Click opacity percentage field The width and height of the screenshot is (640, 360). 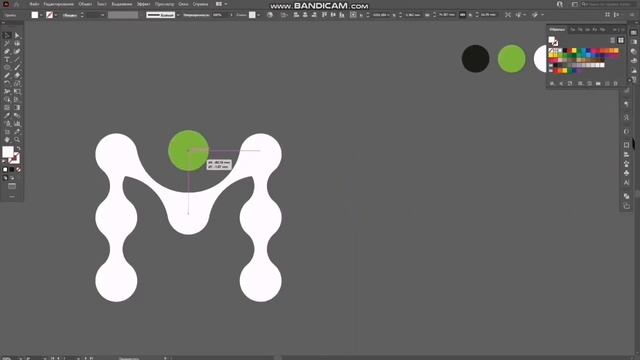tap(219, 15)
